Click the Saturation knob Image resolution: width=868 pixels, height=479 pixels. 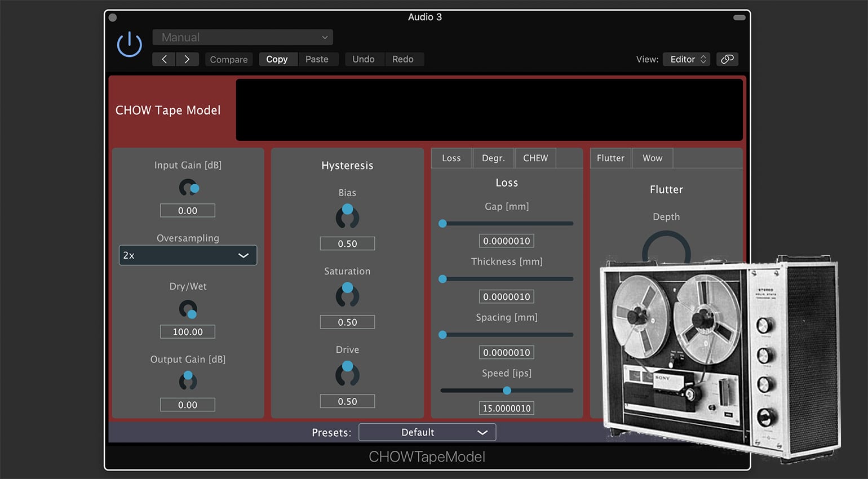coord(347,295)
